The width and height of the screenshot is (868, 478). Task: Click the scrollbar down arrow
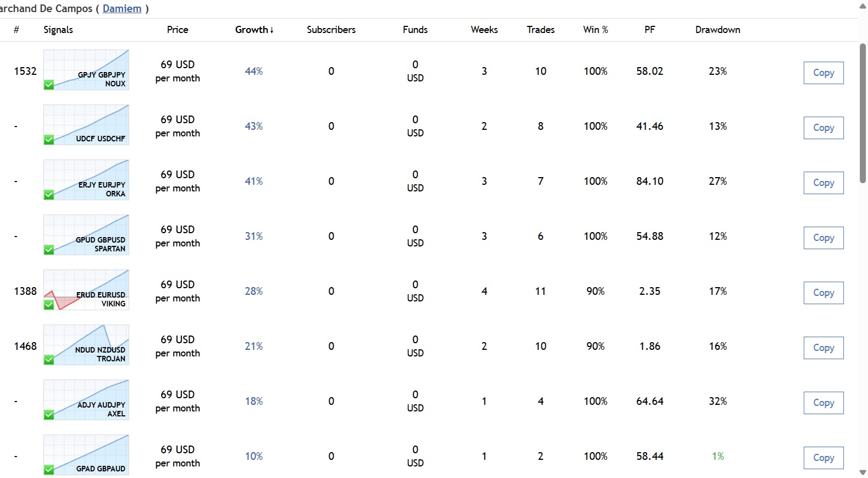tap(863, 472)
